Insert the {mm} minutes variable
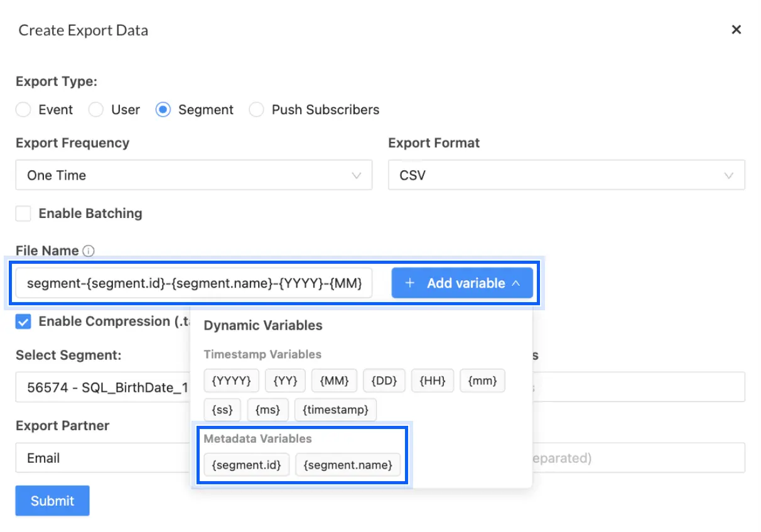Screen dimensions: 761x532 pyautogui.click(x=482, y=380)
